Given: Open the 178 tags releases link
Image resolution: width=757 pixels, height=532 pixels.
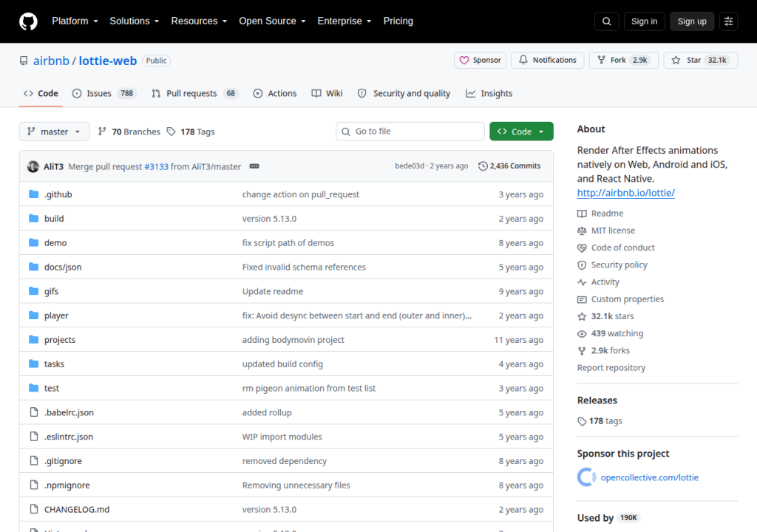Looking at the screenshot, I should tap(600, 421).
